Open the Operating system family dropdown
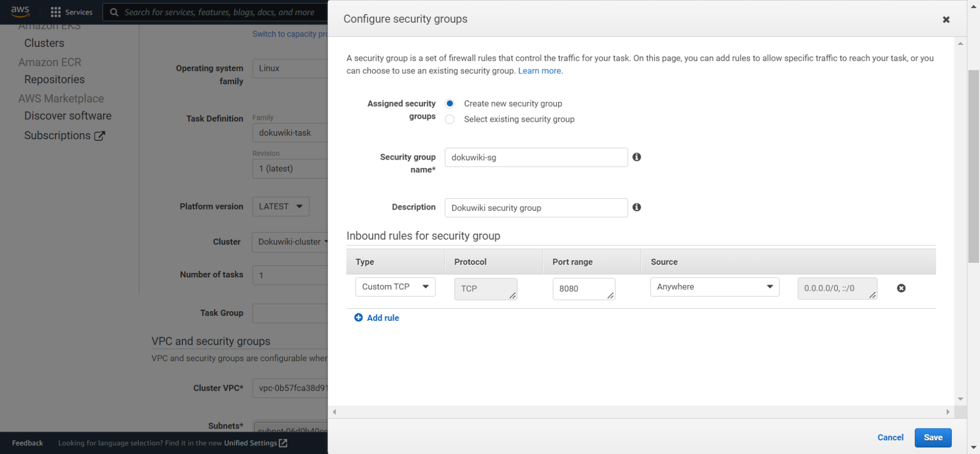 (290, 68)
